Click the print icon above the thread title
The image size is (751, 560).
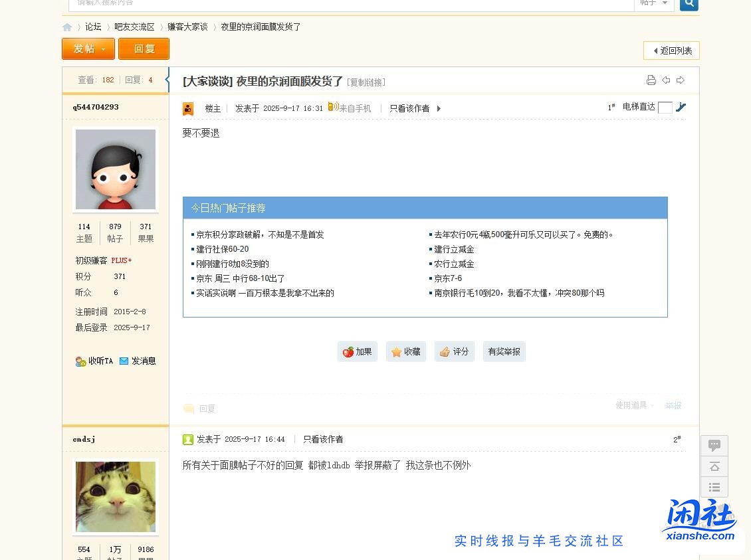coord(651,80)
